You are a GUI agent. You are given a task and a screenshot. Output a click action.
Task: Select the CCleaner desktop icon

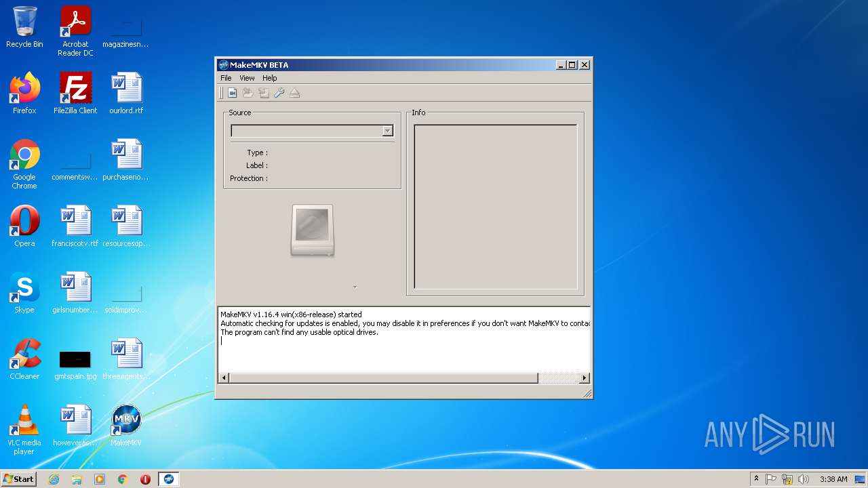click(24, 359)
